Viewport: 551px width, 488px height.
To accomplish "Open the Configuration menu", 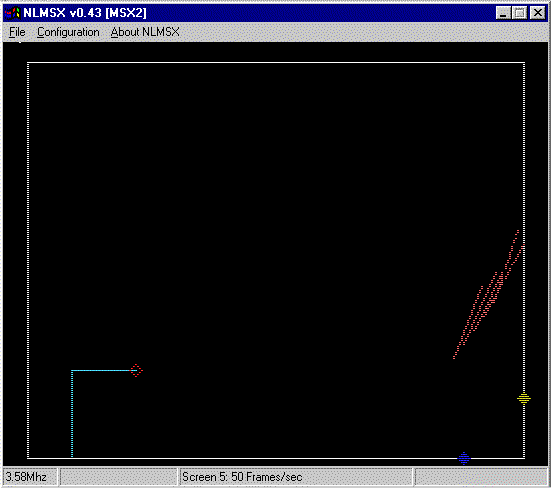I will [x=68, y=32].
